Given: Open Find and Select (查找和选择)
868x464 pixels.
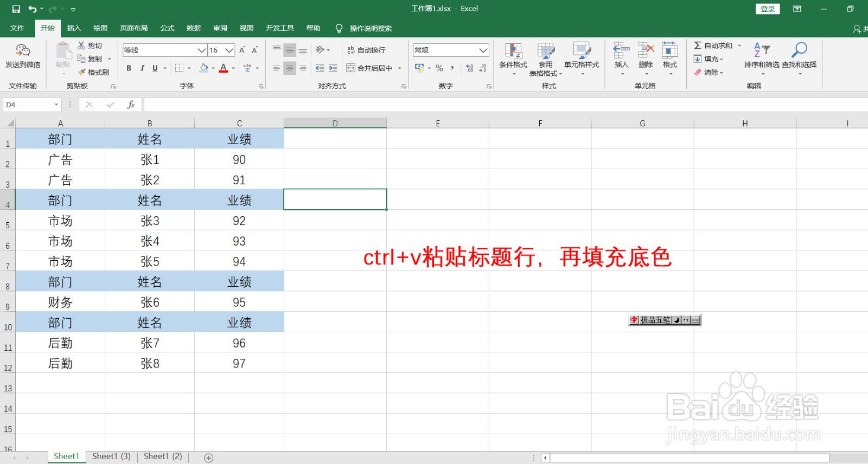Looking at the screenshot, I should [x=799, y=59].
